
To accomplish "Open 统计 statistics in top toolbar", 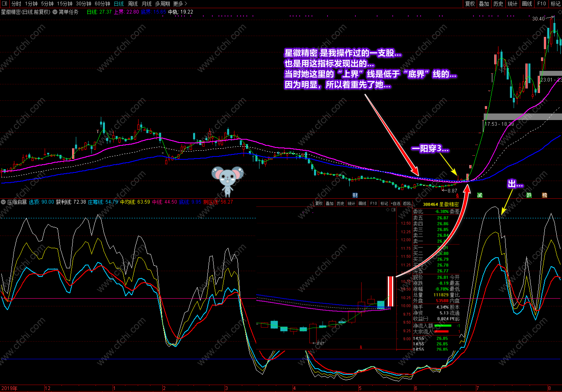I will tap(512, 4).
